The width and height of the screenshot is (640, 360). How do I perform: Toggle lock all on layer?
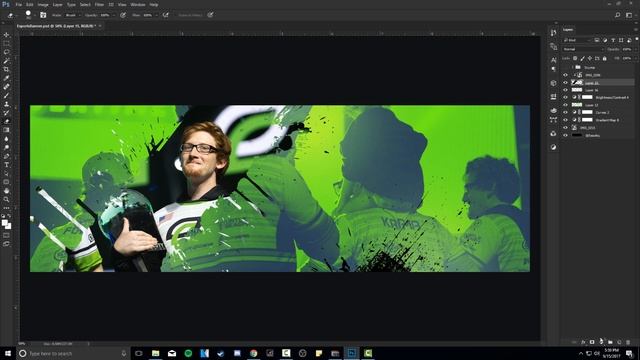(x=604, y=58)
